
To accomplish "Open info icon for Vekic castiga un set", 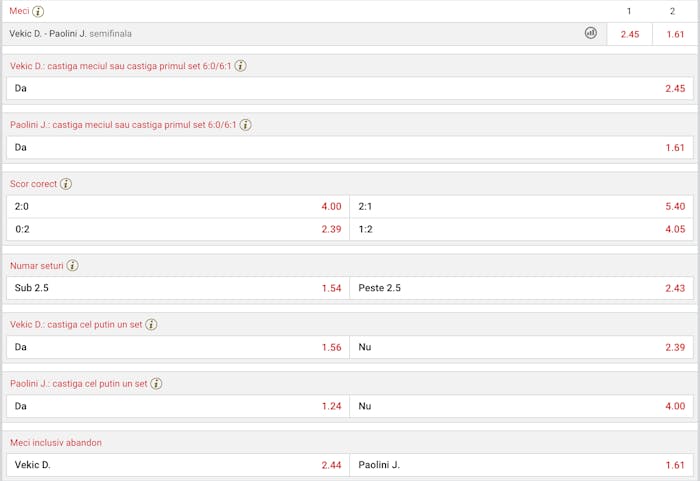I will click(151, 325).
